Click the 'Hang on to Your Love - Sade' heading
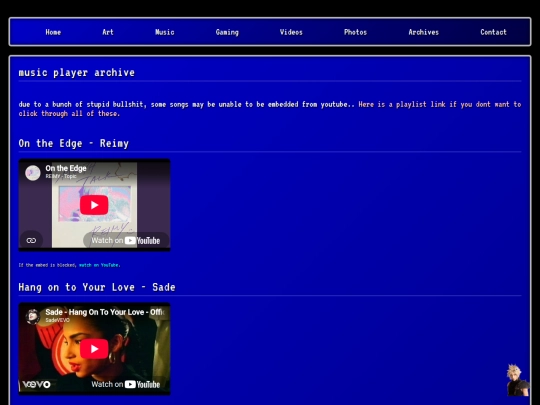Viewport: 540px width, 405px height. click(97, 287)
